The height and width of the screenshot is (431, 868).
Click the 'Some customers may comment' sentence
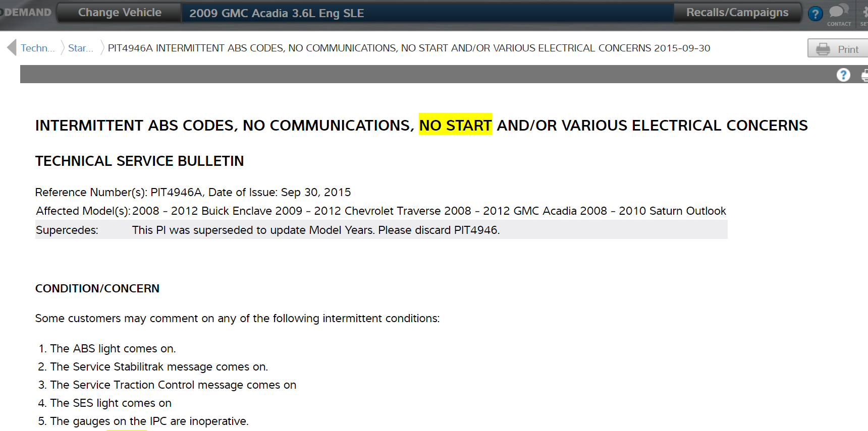click(238, 319)
